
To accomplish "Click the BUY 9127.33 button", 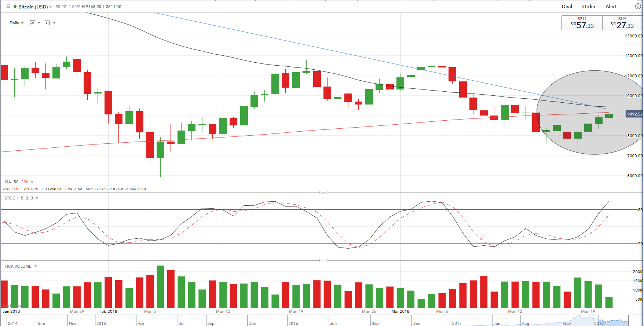I will (x=622, y=23).
